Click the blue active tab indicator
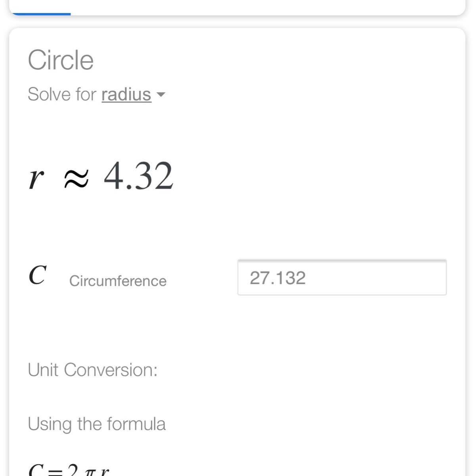The height and width of the screenshot is (476, 475). [x=41, y=14]
